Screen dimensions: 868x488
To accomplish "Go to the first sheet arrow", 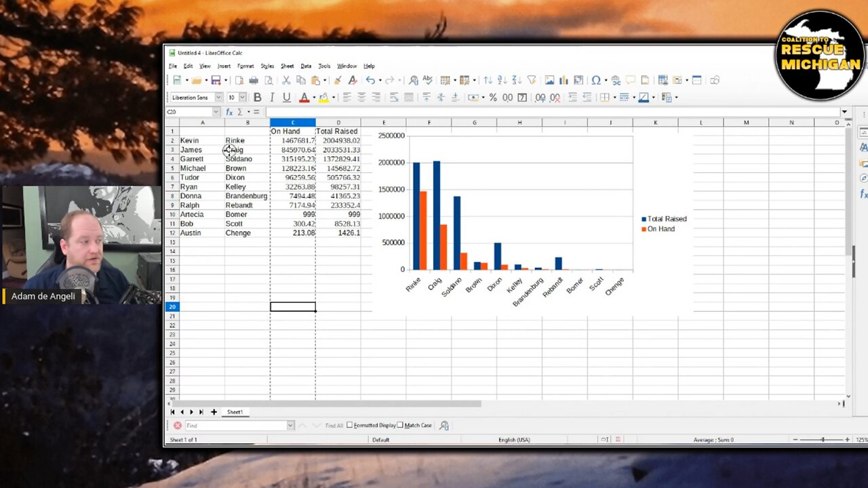I will [x=172, y=412].
